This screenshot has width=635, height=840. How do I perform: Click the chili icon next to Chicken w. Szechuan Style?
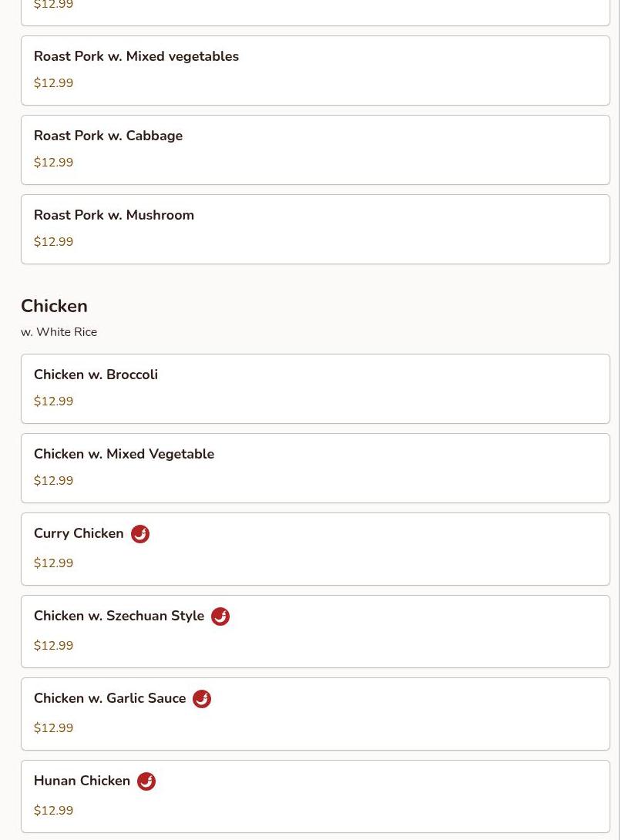tap(220, 616)
